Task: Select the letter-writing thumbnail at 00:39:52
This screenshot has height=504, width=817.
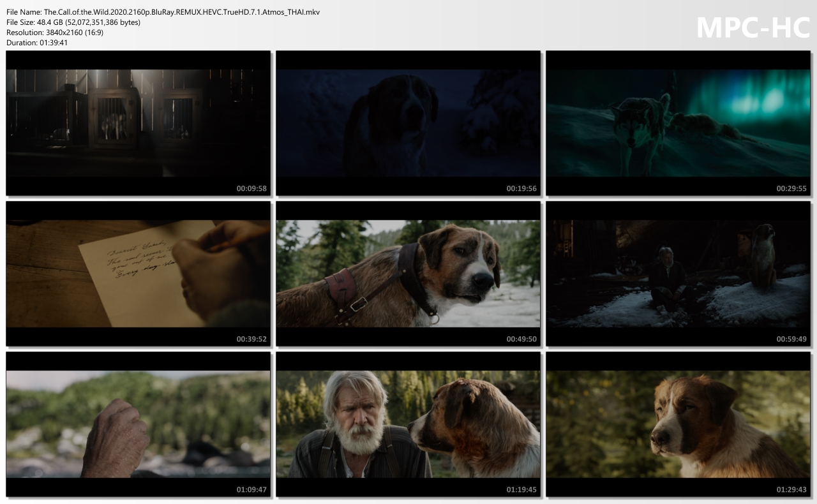Action: (x=138, y=274)
